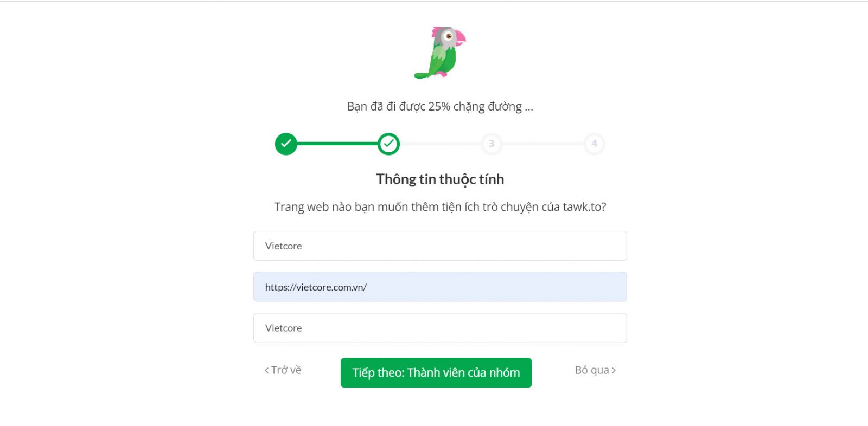Click green progress line between steps 1 and 2
This screenshot has width=868, height=426.
pyautogui.click(x=337, y=144)
